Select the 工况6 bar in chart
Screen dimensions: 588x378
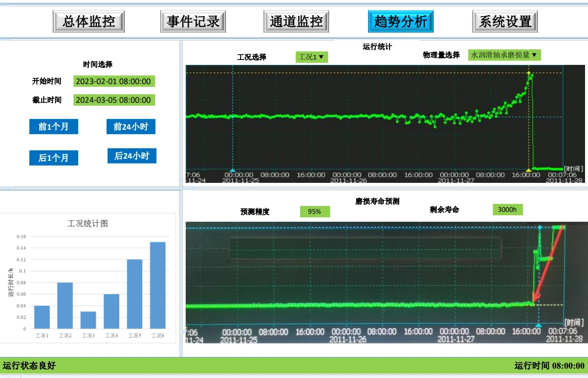pyautogui.click(x=158, y=285)
